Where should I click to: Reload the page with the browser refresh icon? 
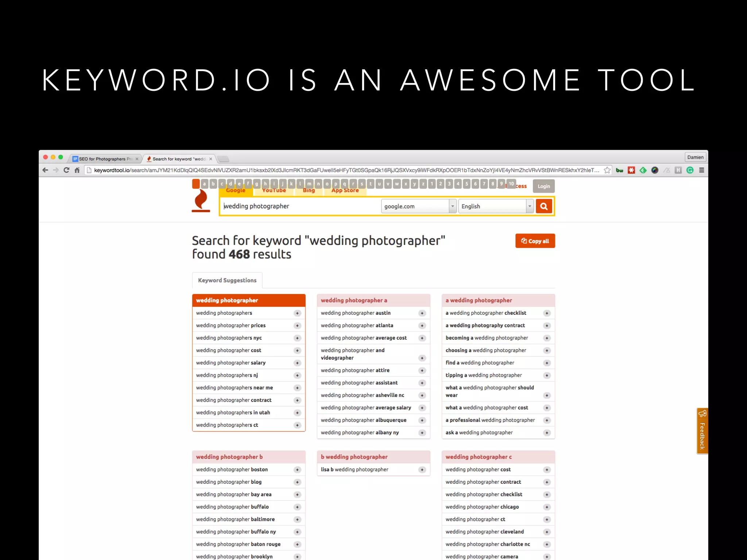(x=66, y=170)
